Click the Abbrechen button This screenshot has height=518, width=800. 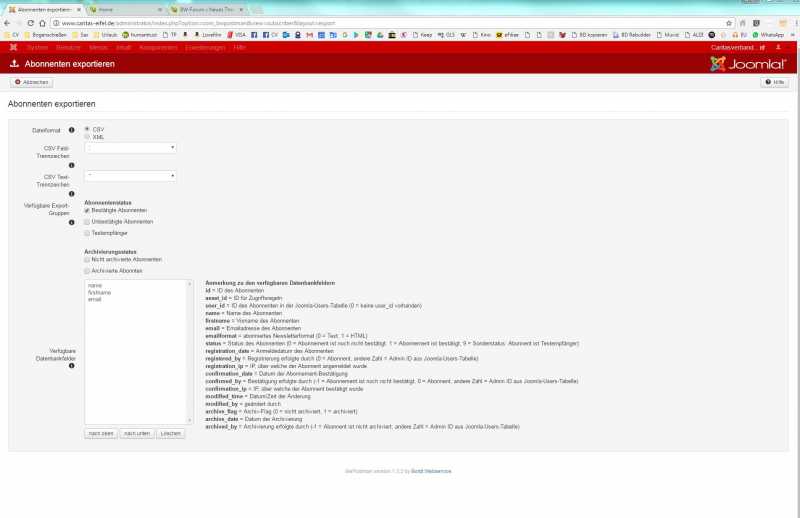tap(32, 82)
